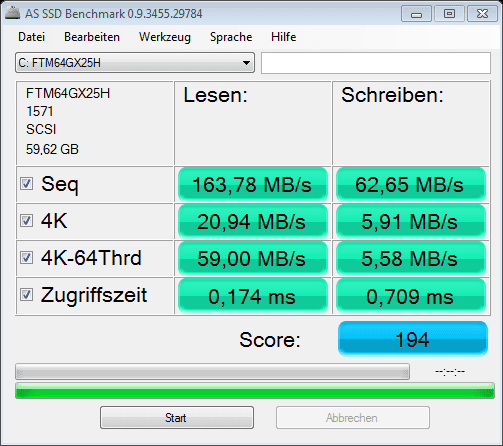Click the AS SSD Benchmark title bar icon
Image resolution: width=503 pixels, height=446 pixels.
tap(13, 13)
